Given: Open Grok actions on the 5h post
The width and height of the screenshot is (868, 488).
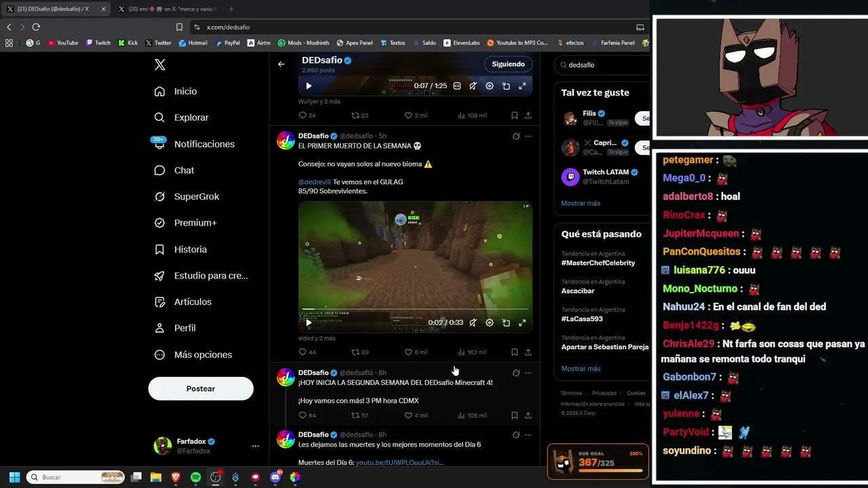Looking at the screenshot, I should tap(516, 136).
